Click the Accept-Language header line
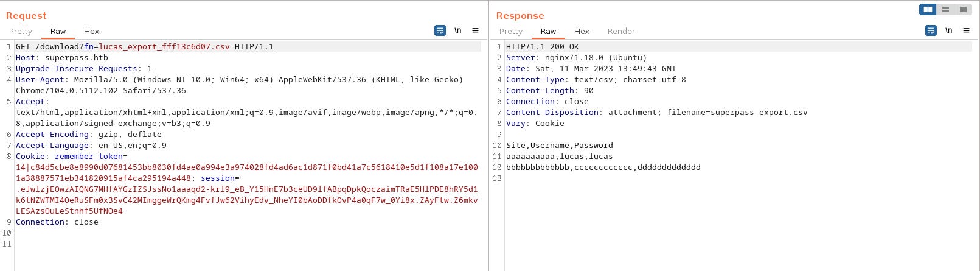The image size is (980, 271). point(91,146)
